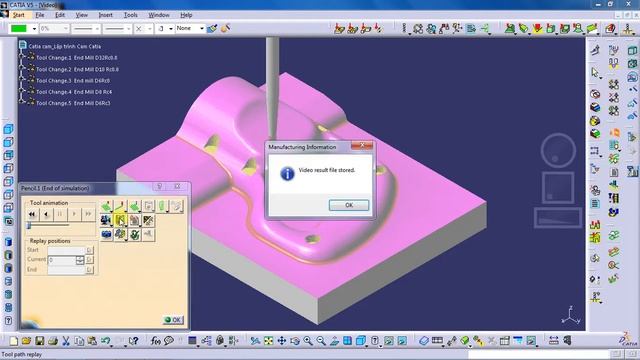Viewport: 640px width, 360px height.
Task: Click the Undo icon
Action: coord(106,341)
